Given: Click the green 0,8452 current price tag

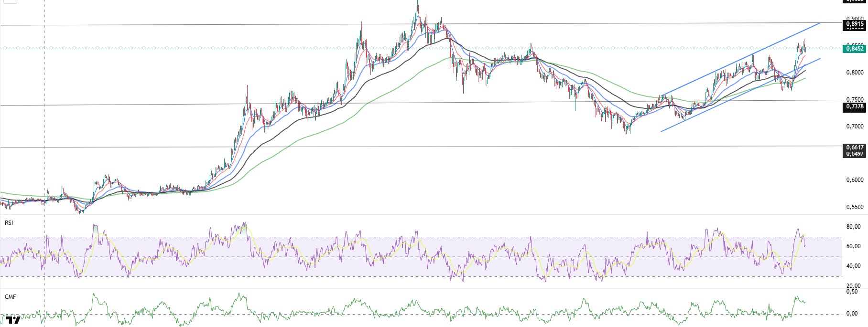Looking at the screenshot, I should point(854,49).
